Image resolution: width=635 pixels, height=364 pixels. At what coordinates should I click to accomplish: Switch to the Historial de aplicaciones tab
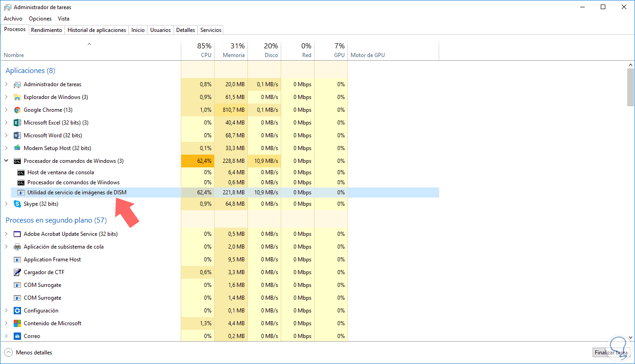point(97,30)
